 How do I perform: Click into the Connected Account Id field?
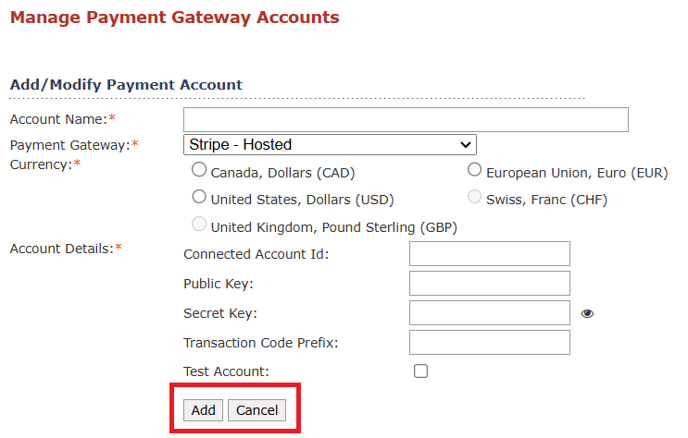pyautogui.click(x=490, y=254)
